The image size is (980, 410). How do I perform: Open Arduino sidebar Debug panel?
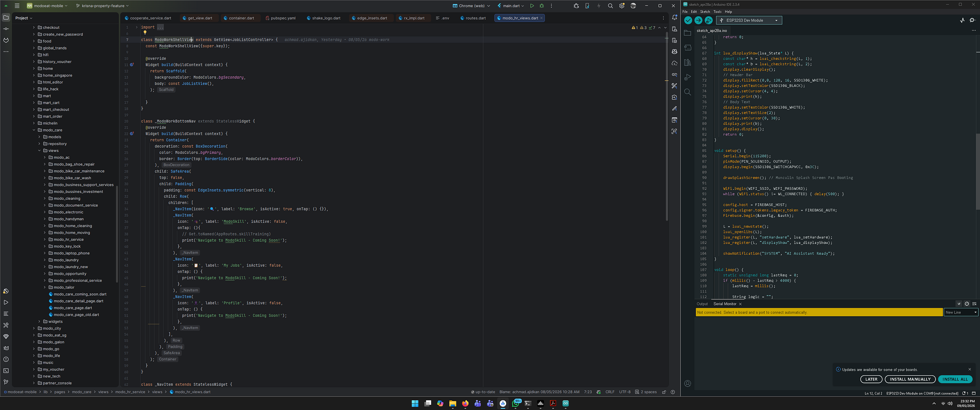click(x=688, y=77)
